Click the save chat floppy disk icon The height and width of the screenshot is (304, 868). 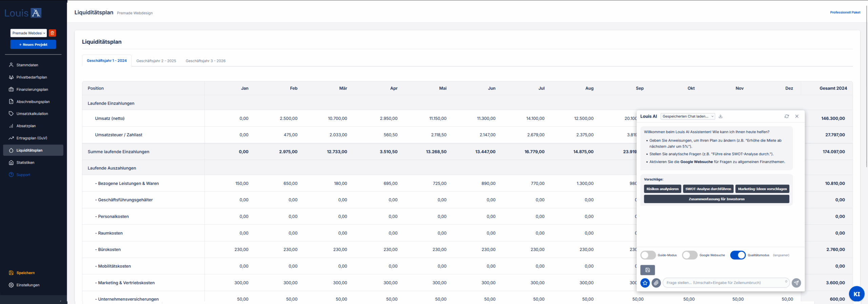tap(647, 270)
